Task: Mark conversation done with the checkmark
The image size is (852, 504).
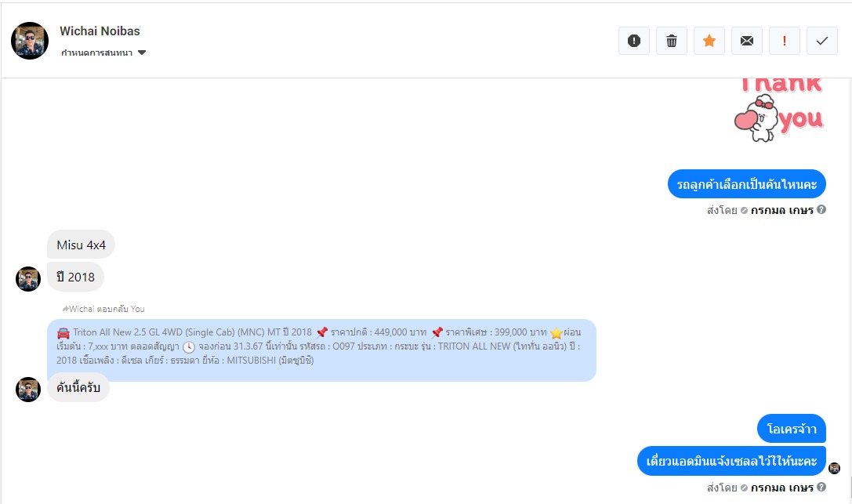Action: pyautogui.click(x=822, y=41)
